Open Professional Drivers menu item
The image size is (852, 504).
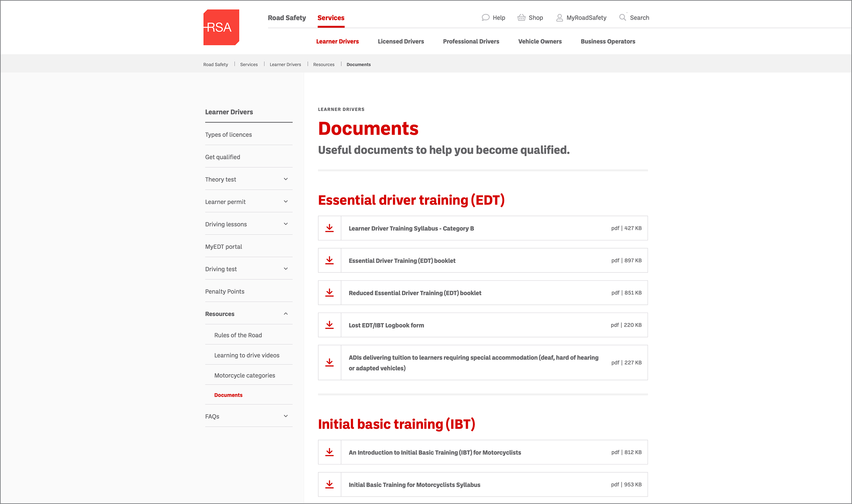pyautogui.click(x=471, y=41)
